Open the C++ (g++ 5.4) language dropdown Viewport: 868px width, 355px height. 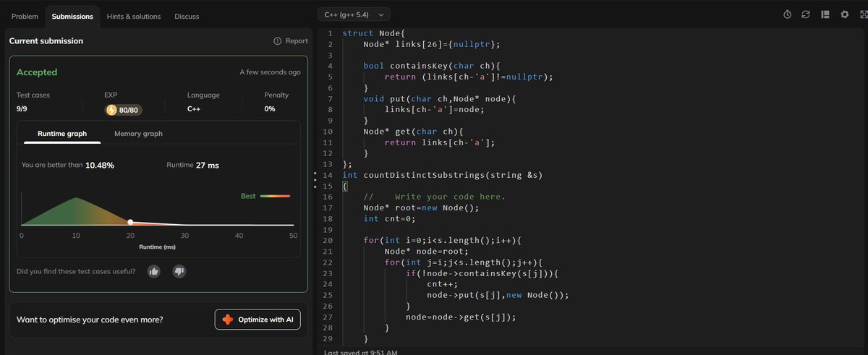(x=354, y=14)
